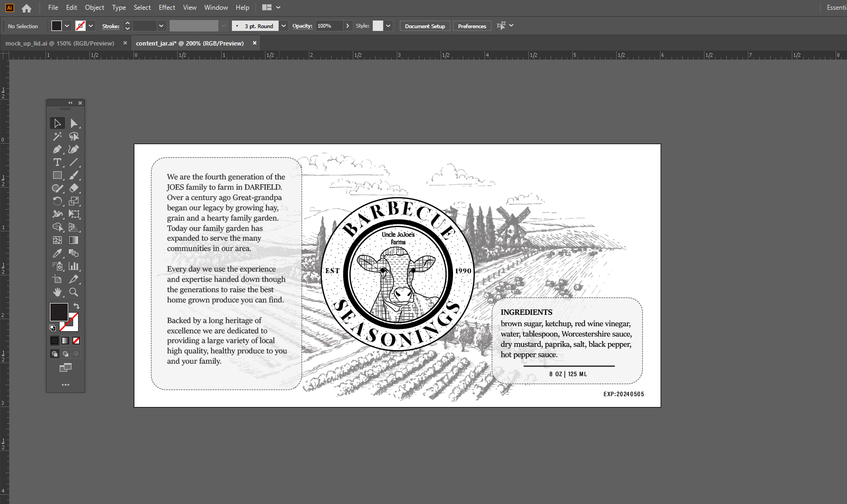This screenshot has height=504, width=847.
Task: Go to Home screen icon
Action: point(27,8)
